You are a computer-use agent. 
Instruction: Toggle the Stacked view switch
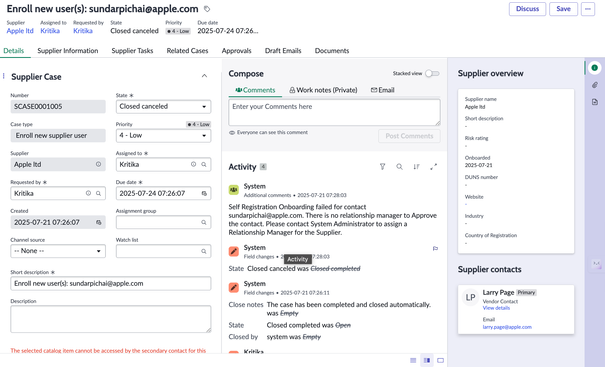pos(432,73)
